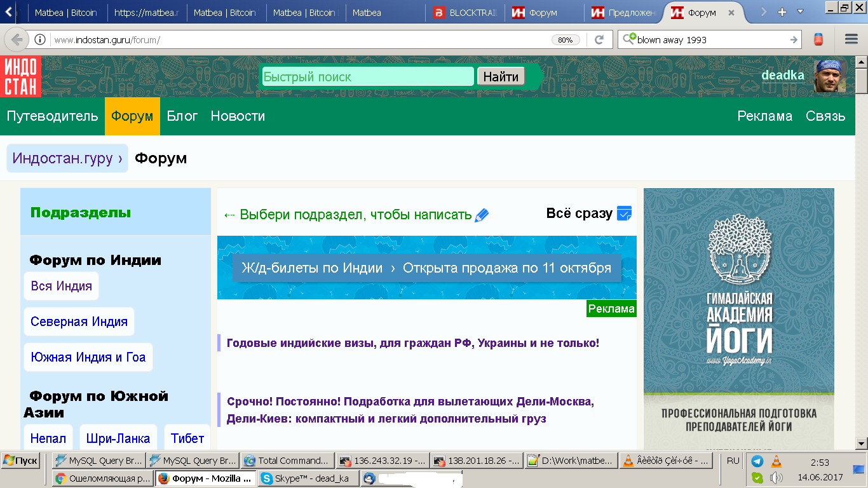Screen dimensions: 868x488
Task: Open the search engine selector dropdown
Action: [x=629, y=39]
